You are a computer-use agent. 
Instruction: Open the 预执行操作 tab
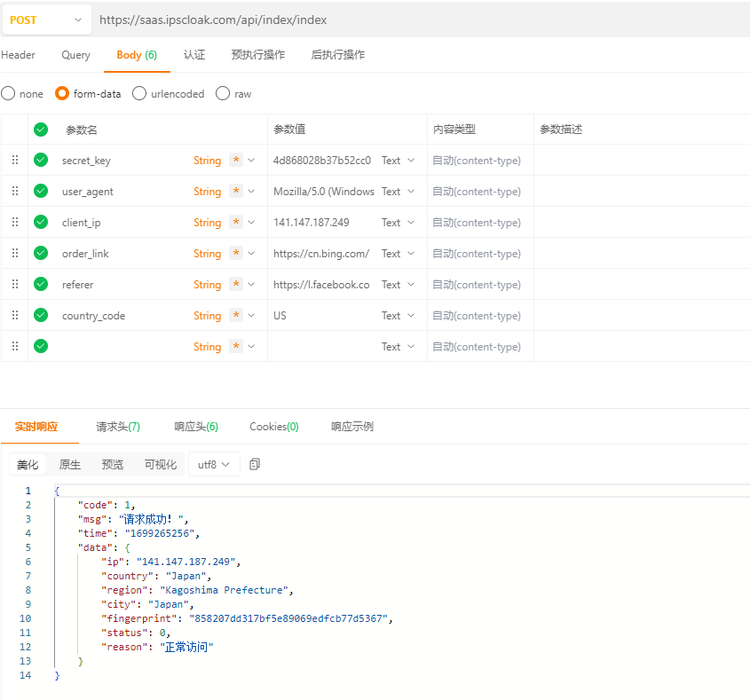[x=257, y=55]
